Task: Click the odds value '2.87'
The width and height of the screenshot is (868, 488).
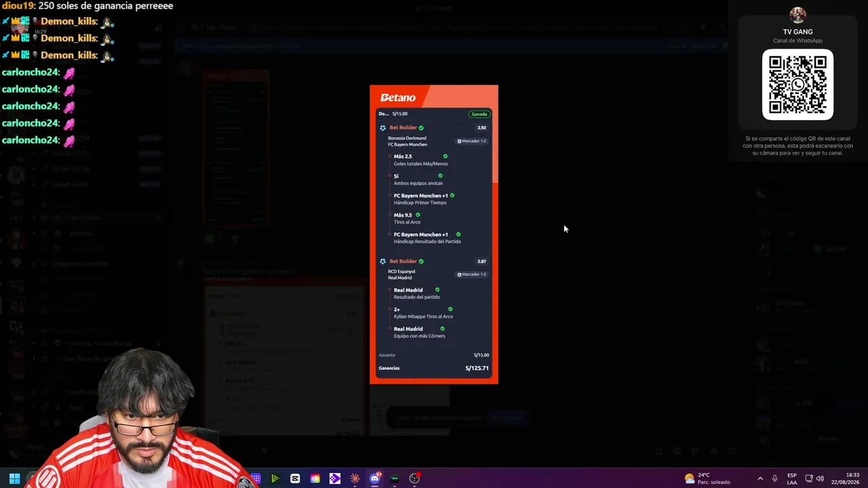Action: click(481, 261)
